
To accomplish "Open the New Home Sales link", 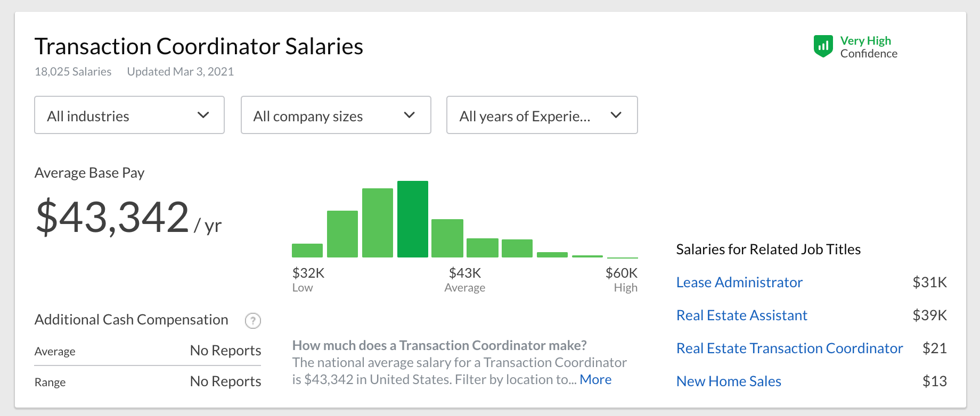I will tap(729, 381).
